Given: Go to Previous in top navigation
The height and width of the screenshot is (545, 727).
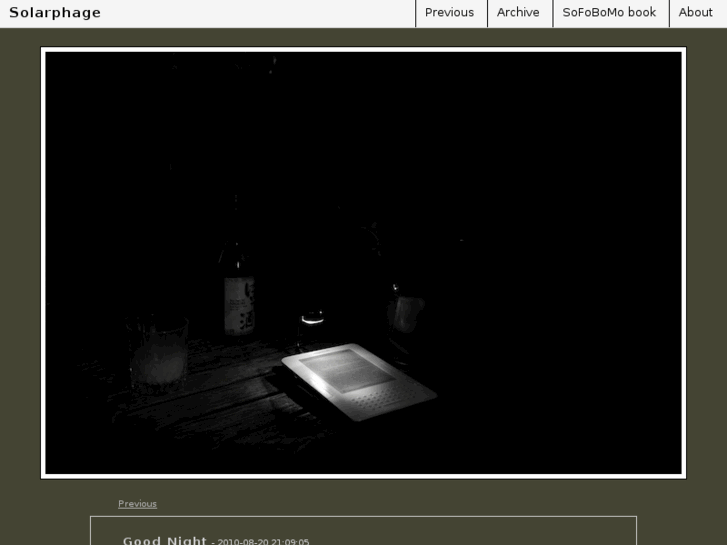Looking at the screenshot, I should [449, 13].
